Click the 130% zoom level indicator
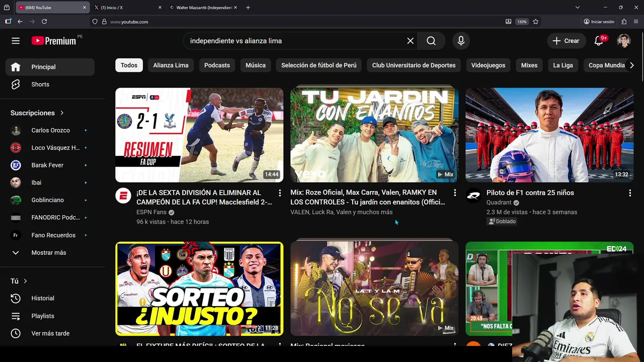This screenshot has height=362, width=644. coord(522,22)
